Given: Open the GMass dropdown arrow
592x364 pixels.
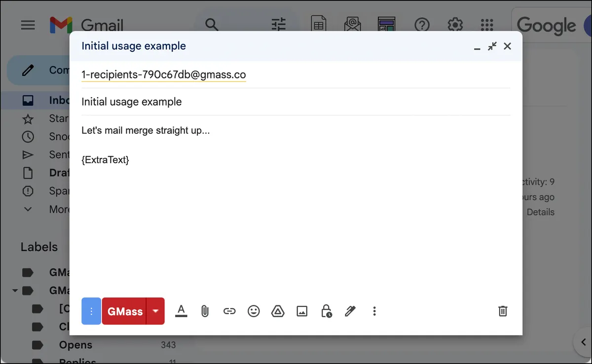Looking at the screenshot, I should 156,311.
